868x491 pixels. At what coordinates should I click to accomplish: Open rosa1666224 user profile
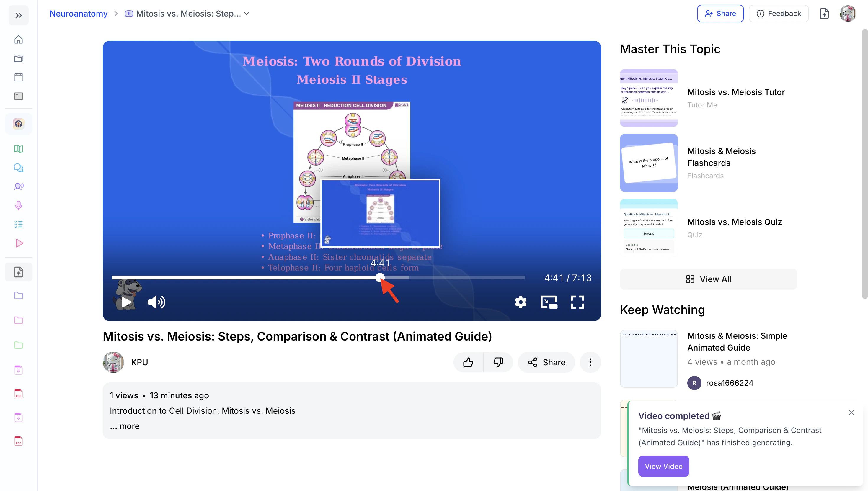pos(720,383)
